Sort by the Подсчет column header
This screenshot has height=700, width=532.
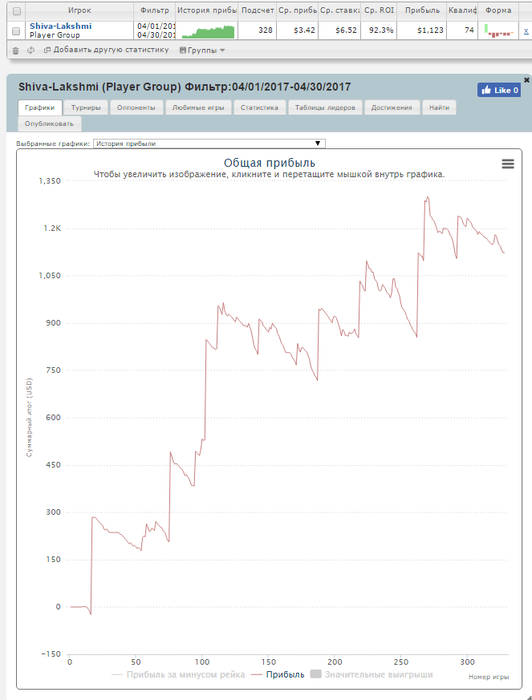(x=257, y=10)
